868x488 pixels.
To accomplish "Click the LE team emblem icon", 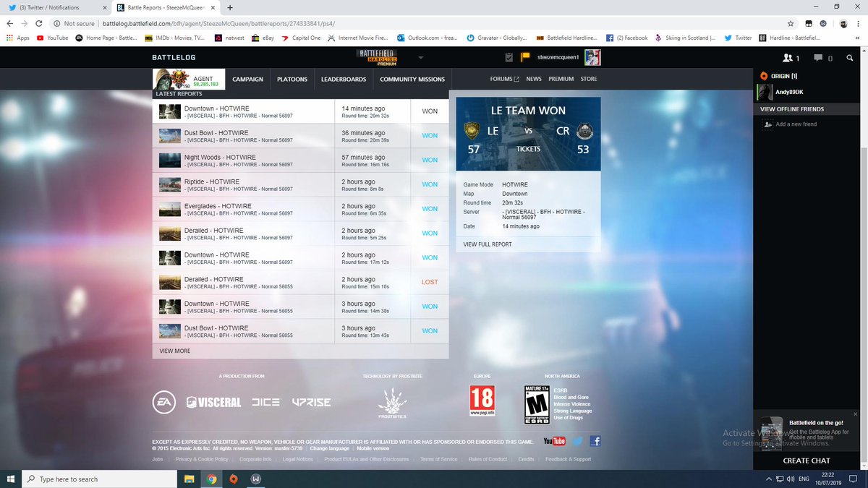I will [x=472, y=131].
